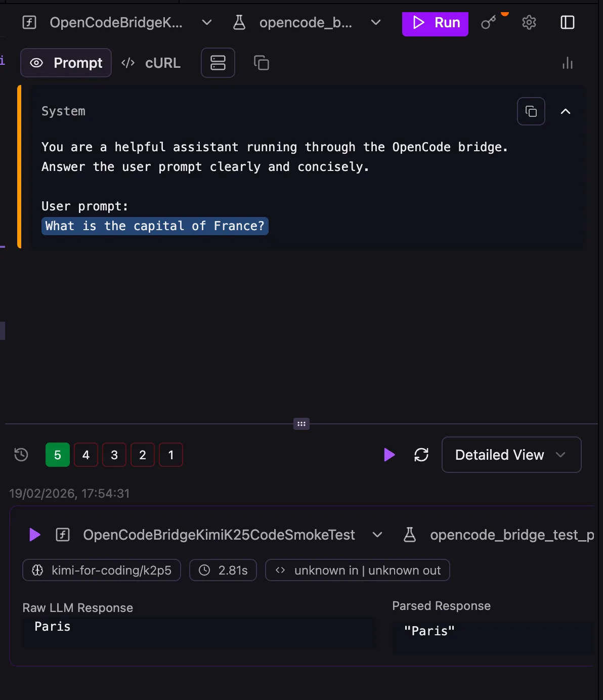603x700 pixels.
Task: Click the flask icon beside opencode_bridge_test_p
Action: (x=410, y=535)
